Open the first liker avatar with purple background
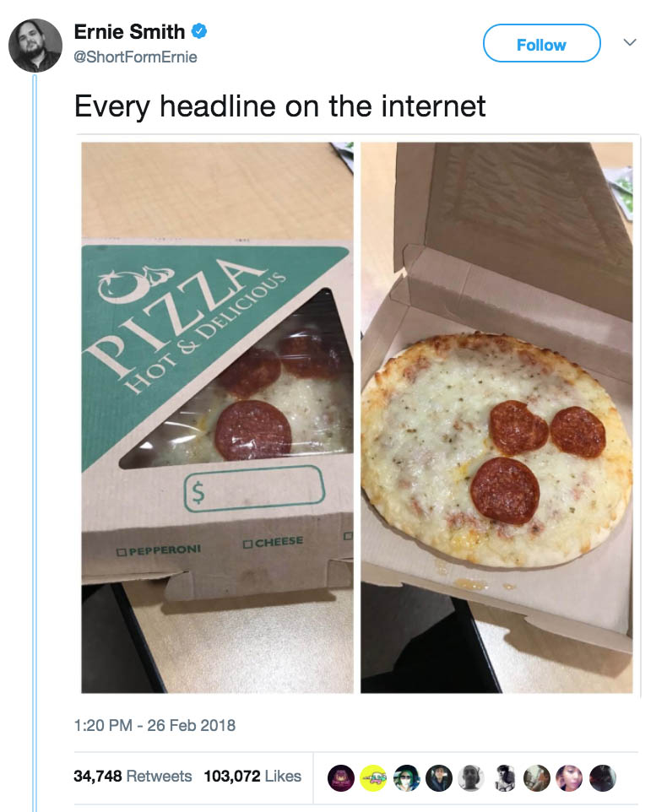 (341, 778)
